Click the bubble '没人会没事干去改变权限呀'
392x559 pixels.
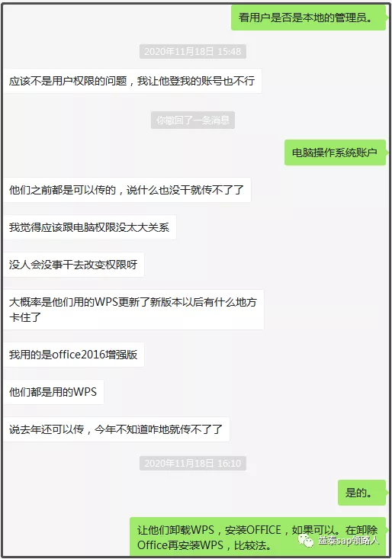pos(74,265)
